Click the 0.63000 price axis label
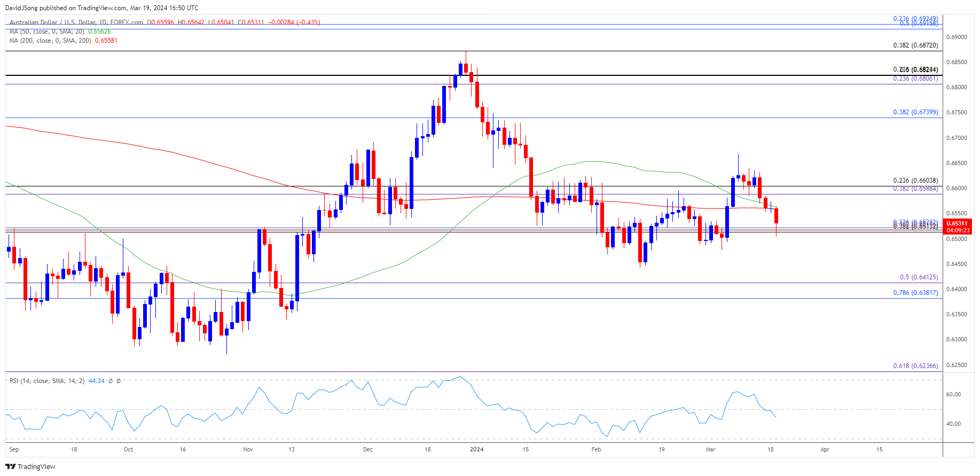This screenshot has width=980, height=476. coord(957,339)
